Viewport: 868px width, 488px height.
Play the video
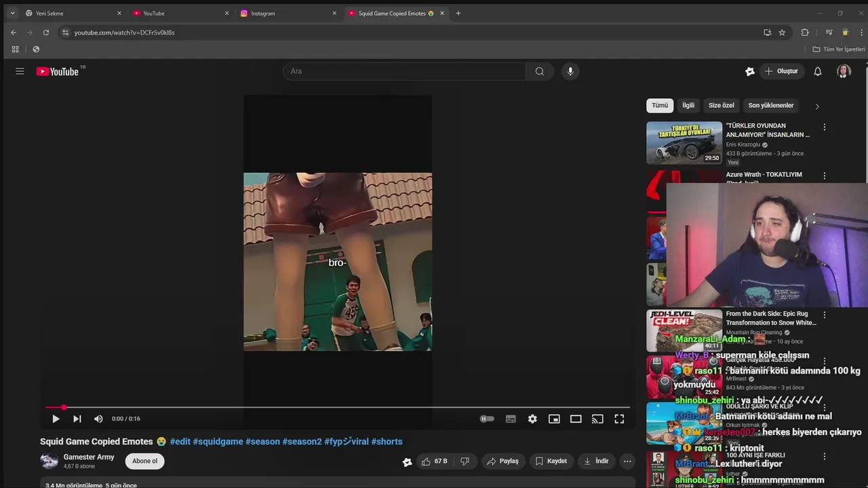click(x=56, y=419)
